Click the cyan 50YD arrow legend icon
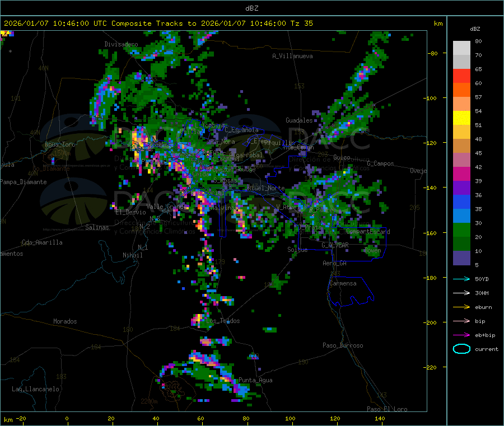The height and width of the screenshot is (426, 504). pyautogui.click(x=461, y=279)
